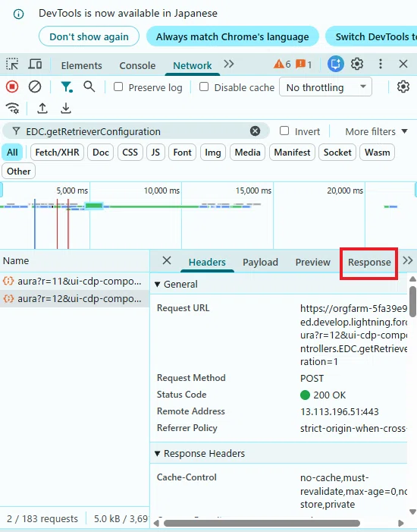The height and width of the screenshot is (532, 417).
Task: Switch to the Response tab
Action: coord(369,263)
